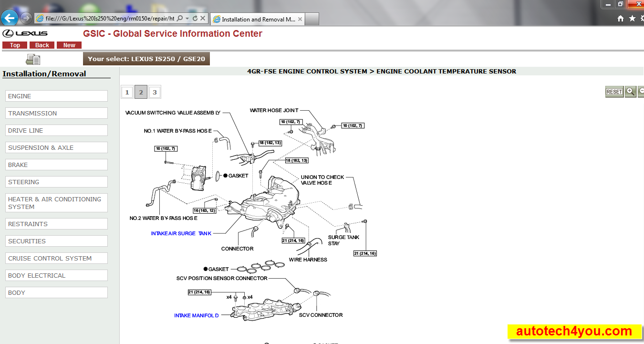Open diagram page 3
The width and height of the screenshot is (644, 344).
[x=155, y=92]
